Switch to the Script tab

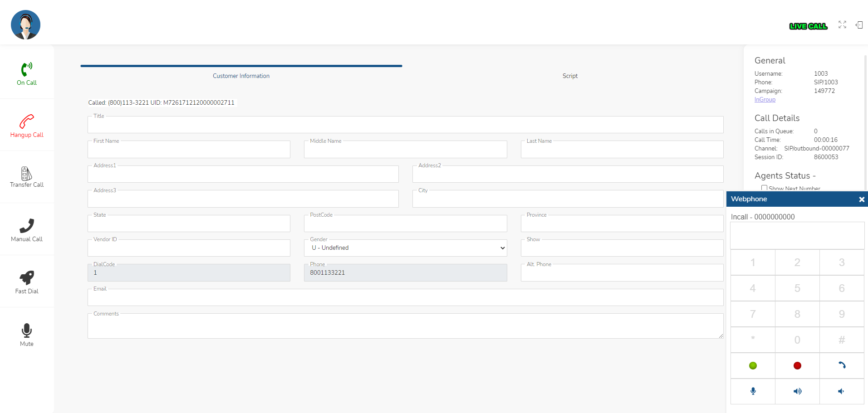pos(570,76)
